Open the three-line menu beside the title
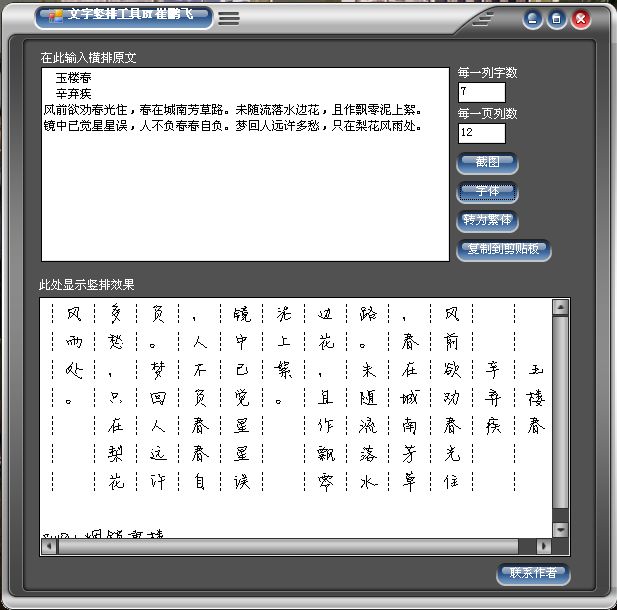The width and height of the screenshot is (617, 610). point(229,18)
